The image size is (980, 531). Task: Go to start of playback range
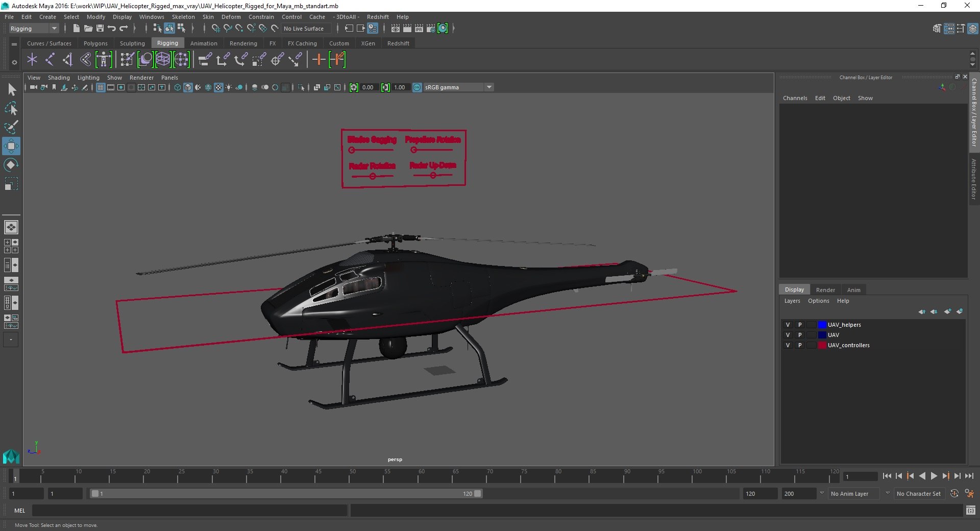pos(887,476)
